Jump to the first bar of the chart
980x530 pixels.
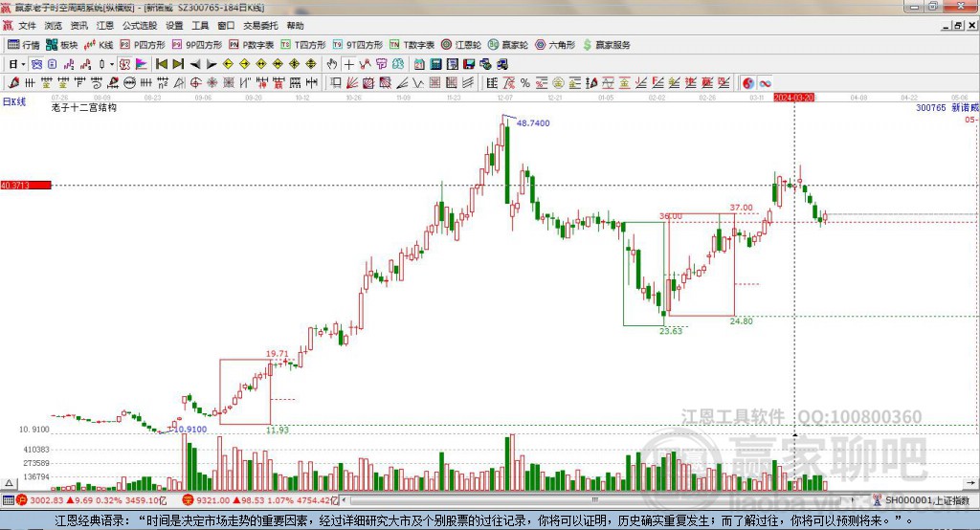(x=162, y=64)
